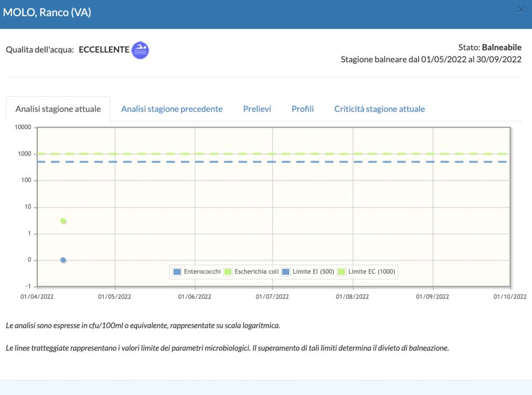Click the Escherichia coli green legend swatch
Image resolution: width=532 pixels, height=395 pixels.
228,271
